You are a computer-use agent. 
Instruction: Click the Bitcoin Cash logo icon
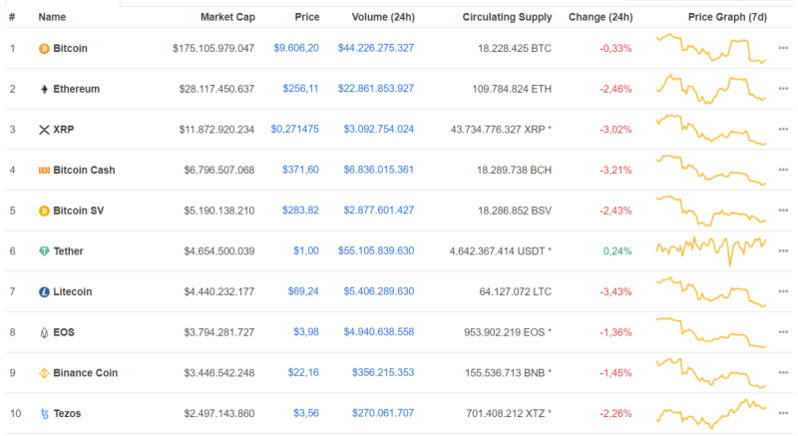[43, 170]
